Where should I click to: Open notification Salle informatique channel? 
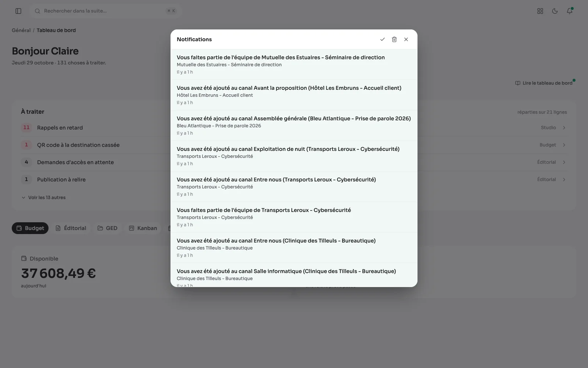pos(294,275)
